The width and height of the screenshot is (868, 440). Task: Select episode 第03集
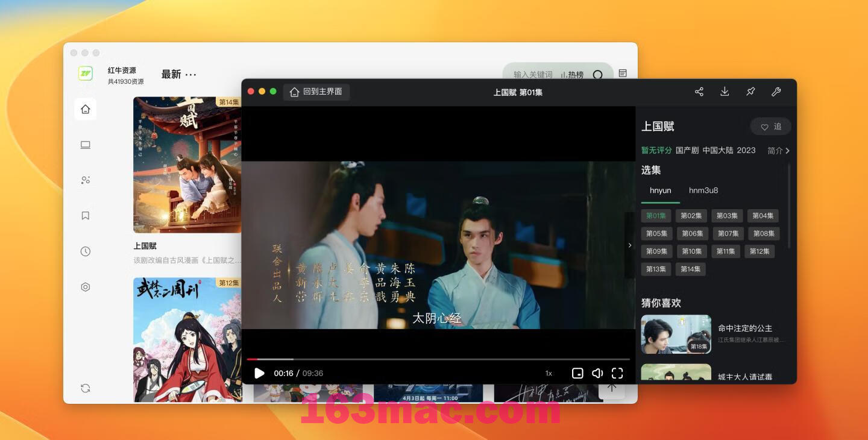click(727, 216)
